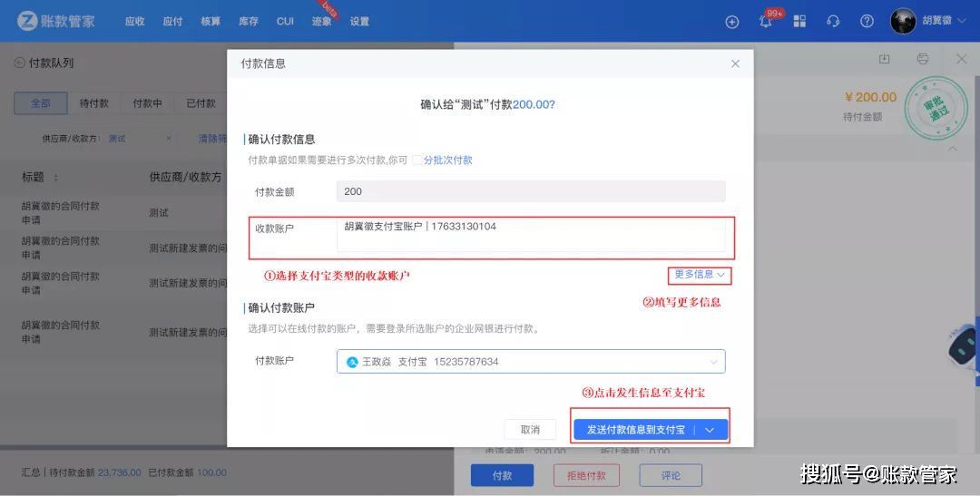Image resolution: width=980 pixels, height=496 pixels.
Task: Open the CUI menu
Action: [x=285, y=21]
